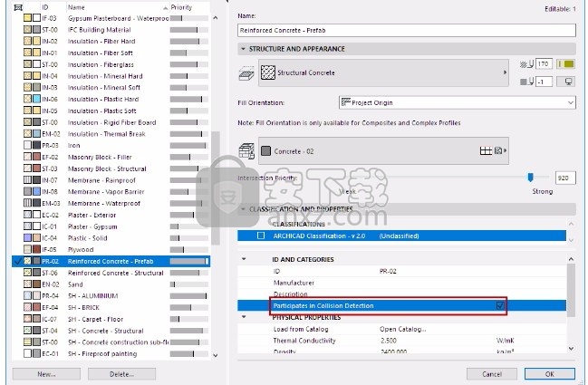Click the red surface swatch of SH - BRICK

tap(36, 307)
